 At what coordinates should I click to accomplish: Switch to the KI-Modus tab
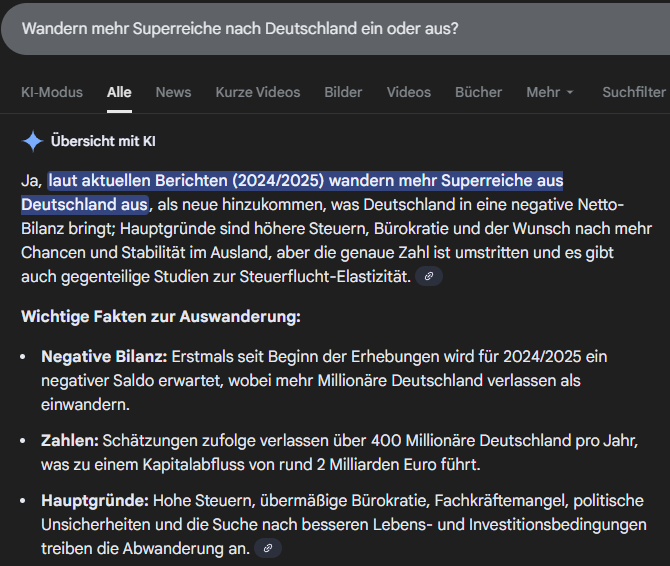click(52, 92)
